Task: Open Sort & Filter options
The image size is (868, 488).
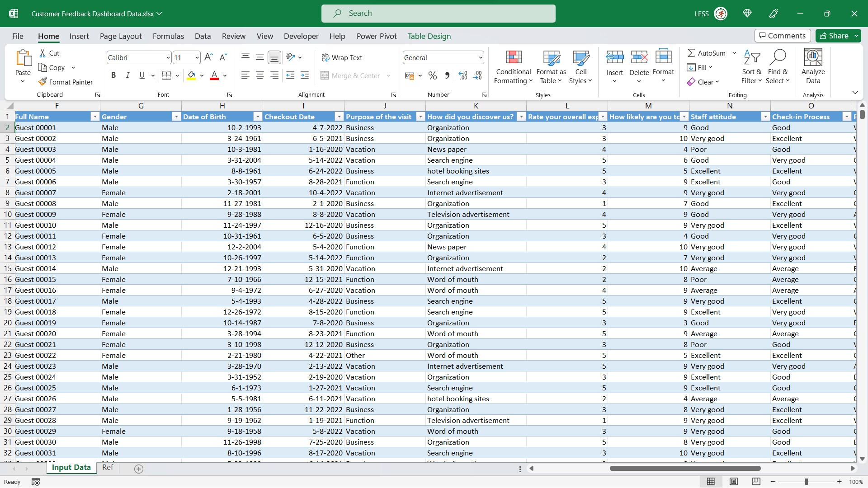Action: point(751,67)
